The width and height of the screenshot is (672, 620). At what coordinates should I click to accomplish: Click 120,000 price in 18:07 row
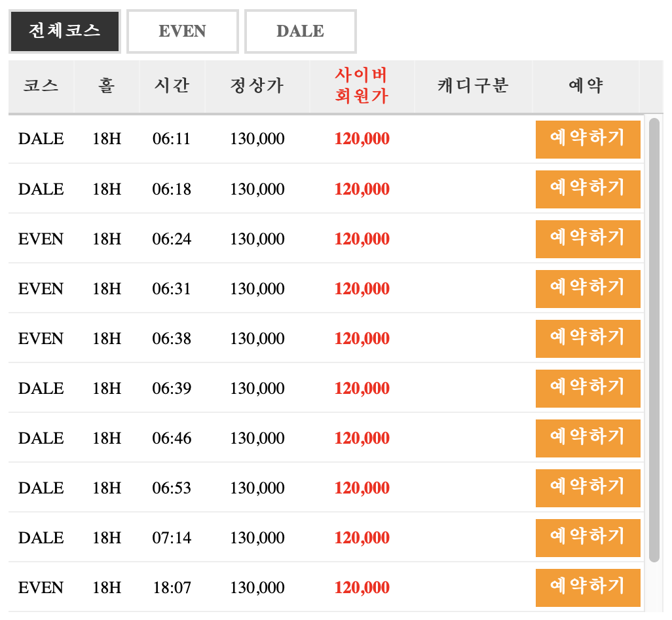362,587
